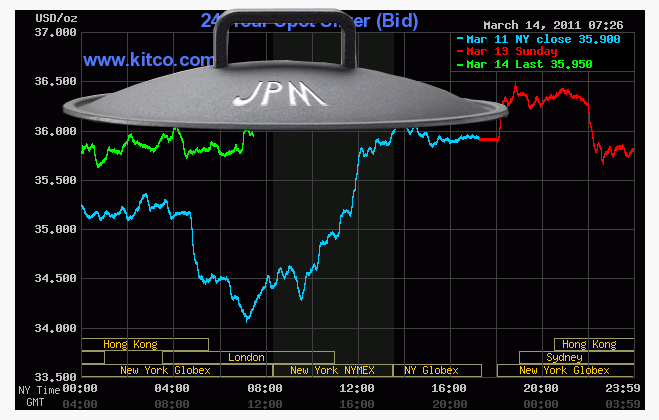The height and width of the screenshot is (420, 659).
Task: Click the www.kitco.com text
Action: point(148,60)
